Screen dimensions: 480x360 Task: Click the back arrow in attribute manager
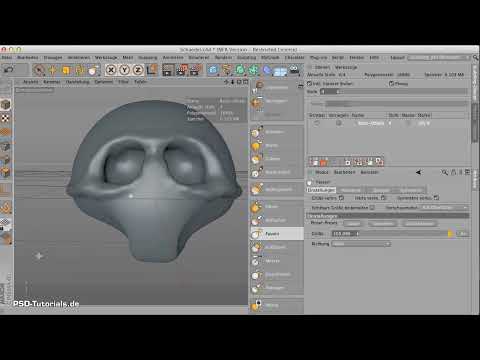pyautogui.click(x=418, y=172)
